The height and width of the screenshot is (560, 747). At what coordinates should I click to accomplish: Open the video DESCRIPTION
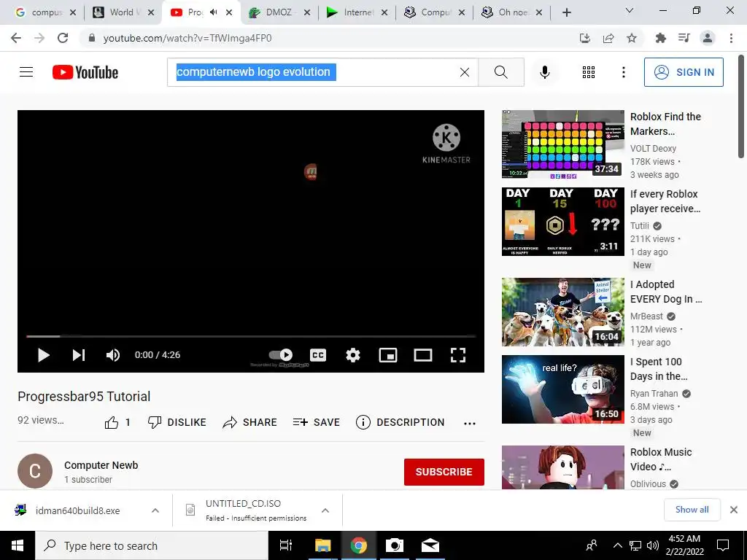400,422
